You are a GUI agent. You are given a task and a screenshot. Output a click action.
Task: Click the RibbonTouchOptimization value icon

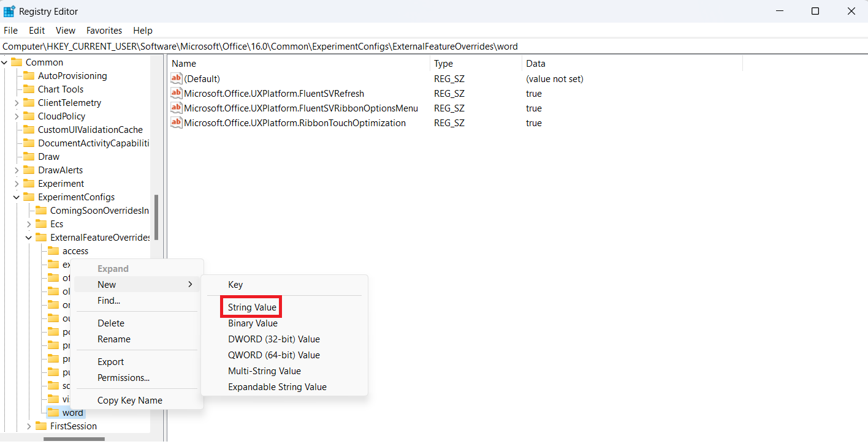coord(177,123)
